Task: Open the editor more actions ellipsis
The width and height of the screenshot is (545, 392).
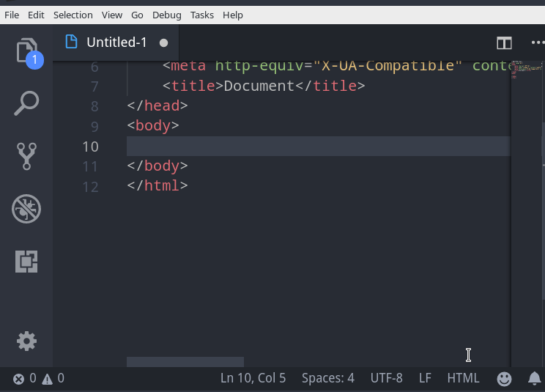Action: (x=538, y=42)
